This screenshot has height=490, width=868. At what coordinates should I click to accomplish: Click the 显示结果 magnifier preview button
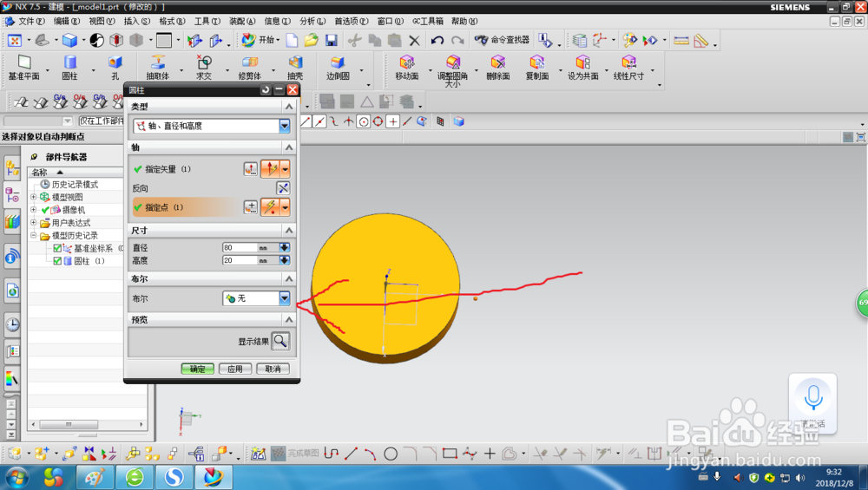tap(280, 341)
